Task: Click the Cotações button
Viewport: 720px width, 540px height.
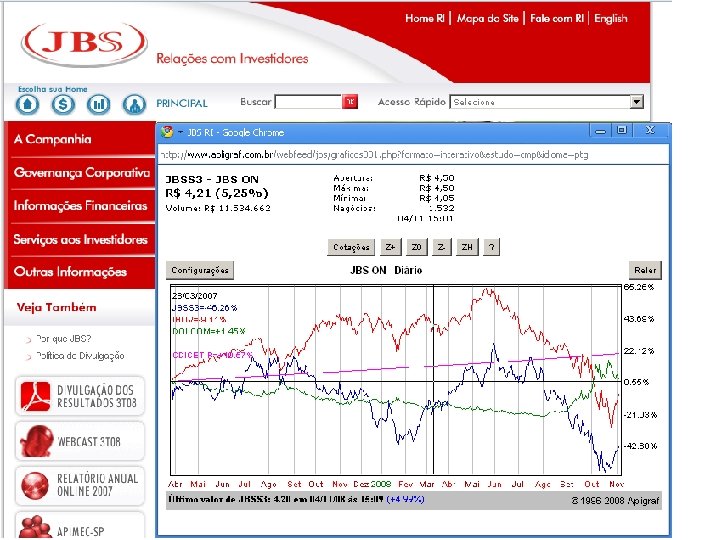Action: [351, 247]
